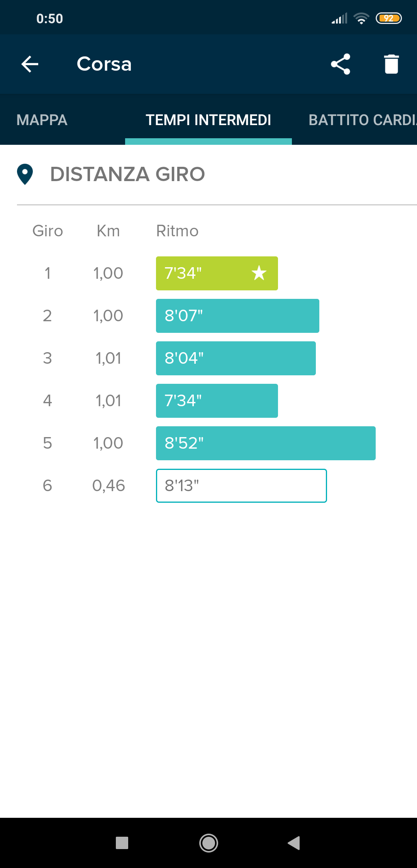Tap the Km column header
Screen dimensions: 417x868
tap(108, 231)
